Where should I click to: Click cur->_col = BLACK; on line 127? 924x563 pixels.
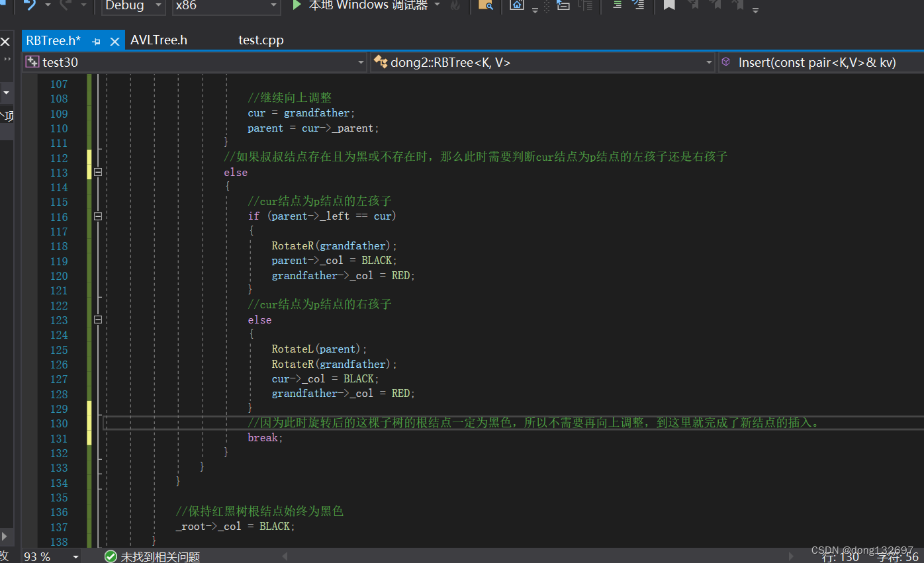(x=325, y=379)
